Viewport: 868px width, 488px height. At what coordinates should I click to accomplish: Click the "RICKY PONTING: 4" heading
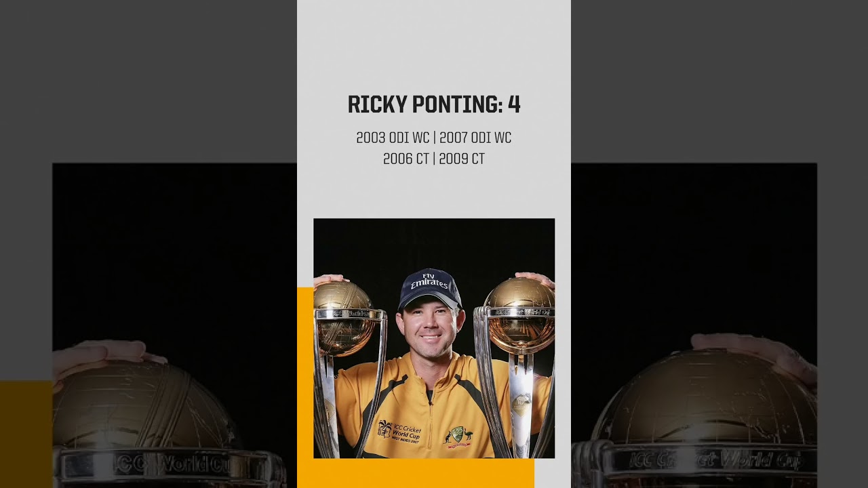click(434, 105)
